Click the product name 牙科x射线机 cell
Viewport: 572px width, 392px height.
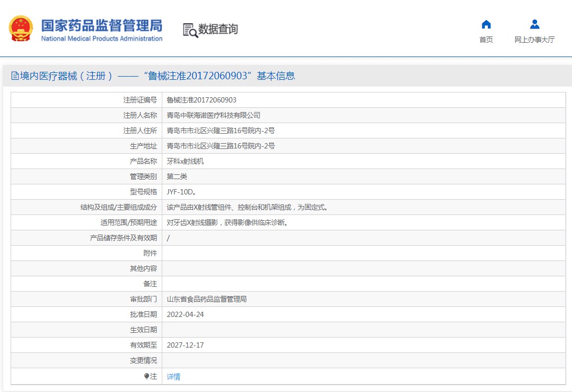point(185,161)
